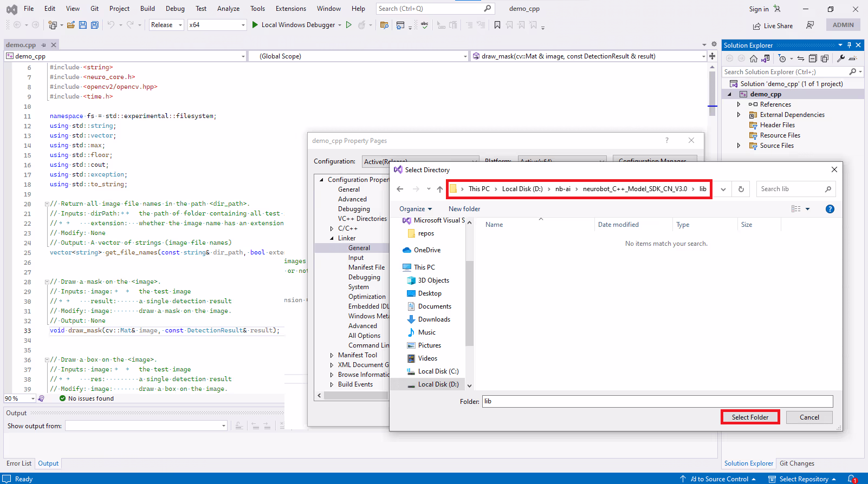Click the Date modified column header
This screenshot has width=868, height=484.
point(618,225)
